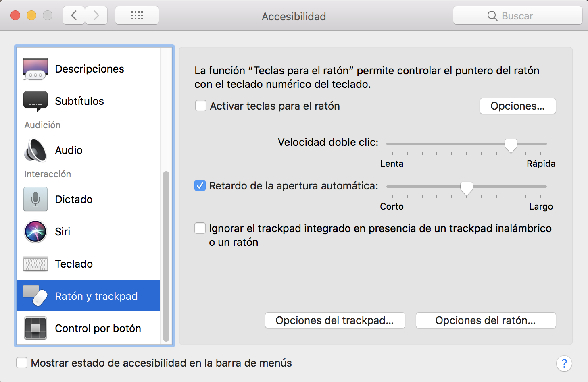This screenshot has width=588, height=382.
Task: Close the Accesibilidad window with red button
Action: tap(15, 15)
